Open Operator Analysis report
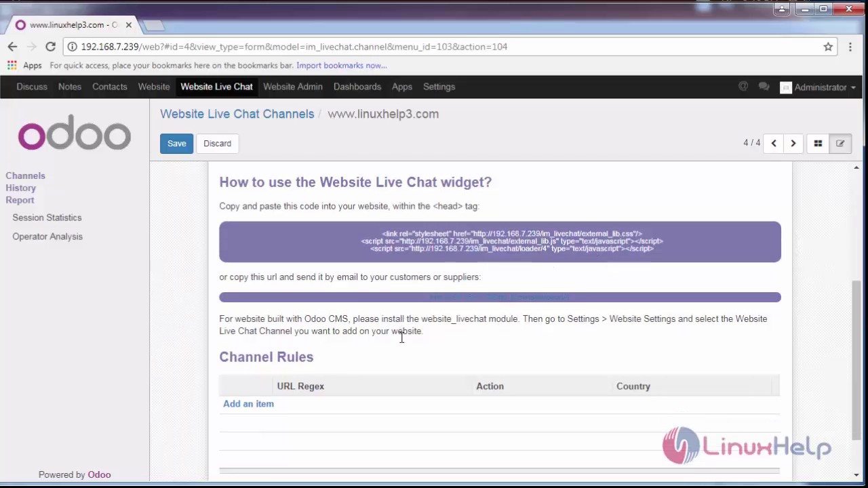This screenshot has height=488, width=868. (x=47, y=237)
